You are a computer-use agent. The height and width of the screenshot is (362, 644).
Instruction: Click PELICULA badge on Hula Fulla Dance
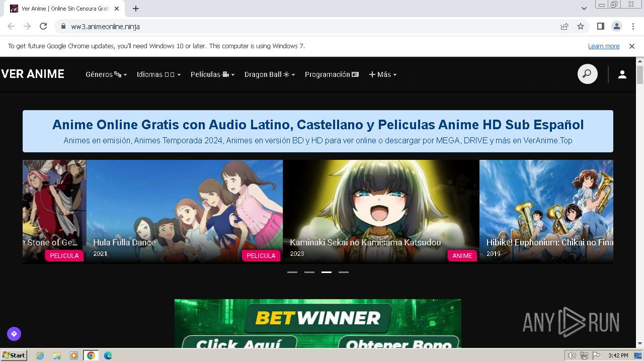point(261,255)
